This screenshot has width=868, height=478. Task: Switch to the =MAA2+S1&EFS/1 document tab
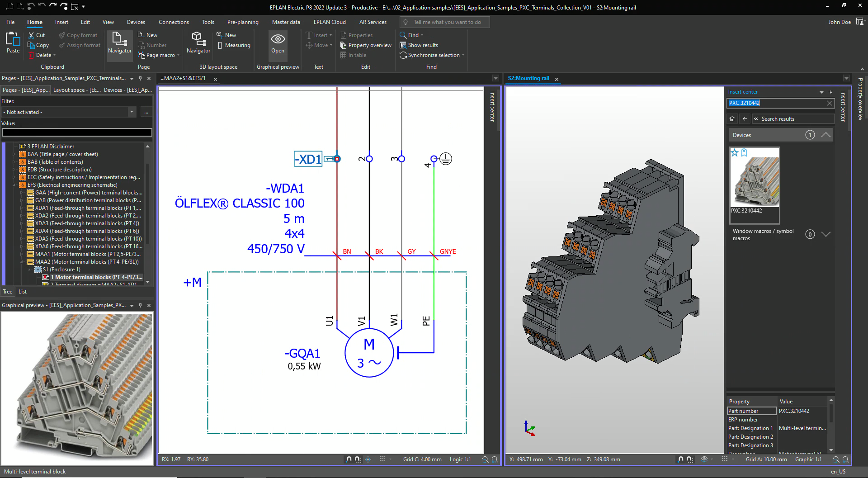[x=183, y=79]
